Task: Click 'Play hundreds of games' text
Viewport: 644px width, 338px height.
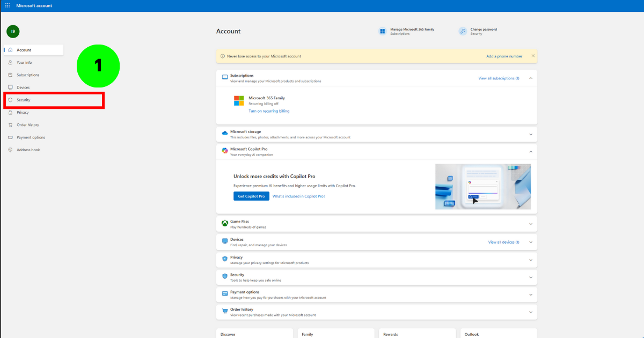Action: [248, 227]
